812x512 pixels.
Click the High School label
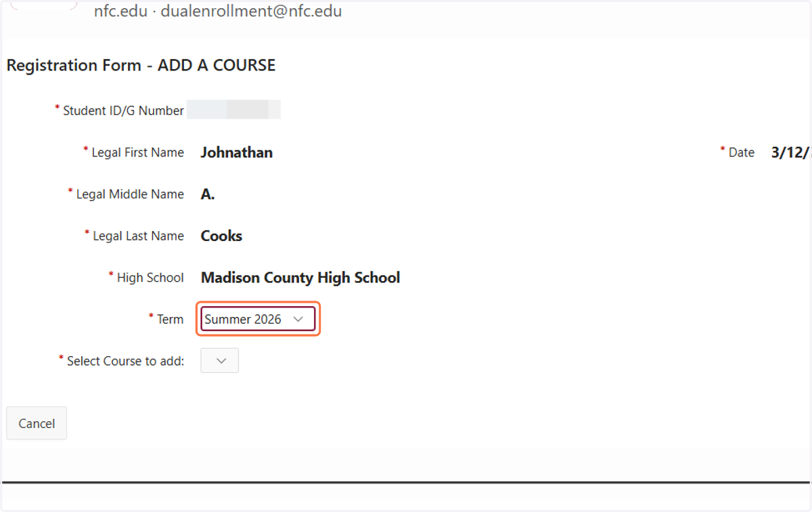coord(150,278)
